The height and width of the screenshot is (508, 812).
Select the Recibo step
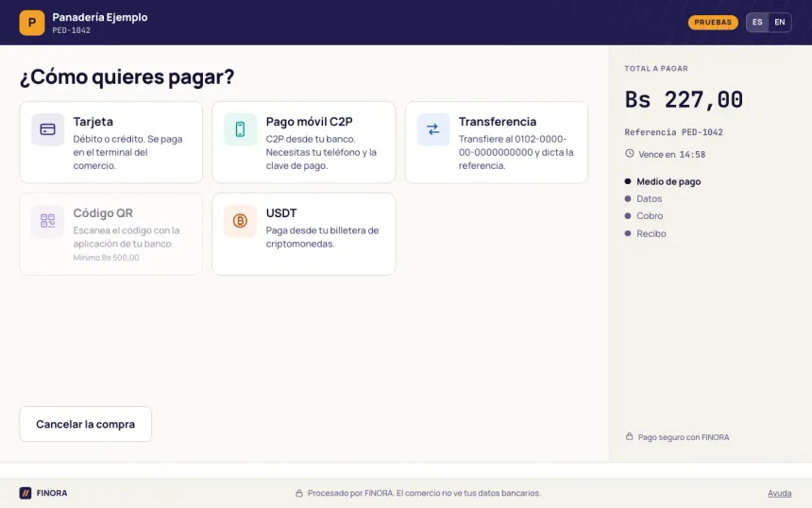click(x=646, y=233)
